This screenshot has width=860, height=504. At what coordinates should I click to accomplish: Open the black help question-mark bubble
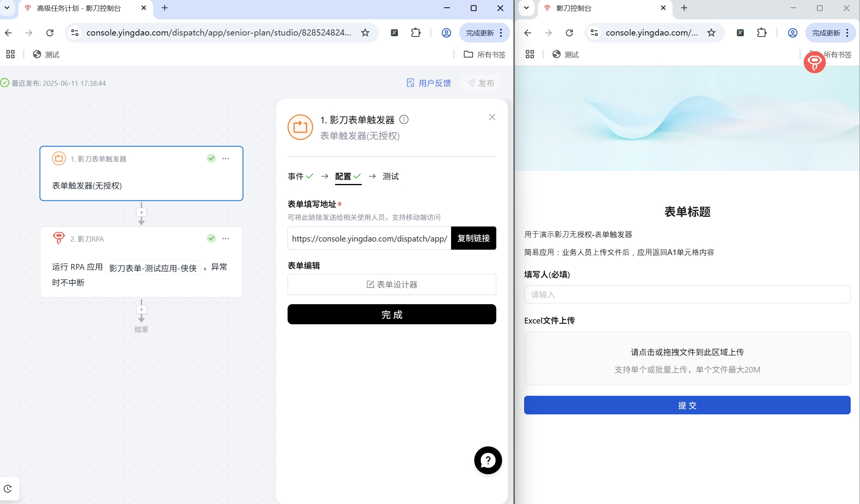click(488, 460)
